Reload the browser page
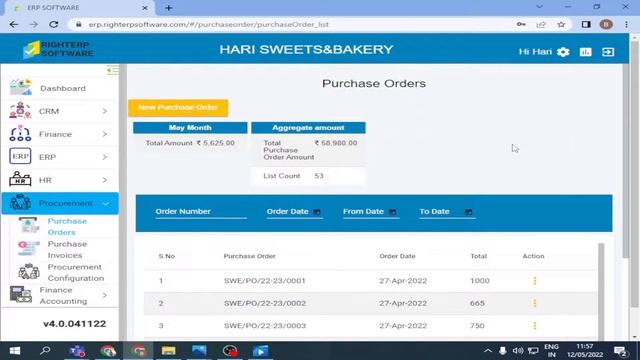Image resolution: width=640 pixels, height=360 pixels. (x=53, y=24)
